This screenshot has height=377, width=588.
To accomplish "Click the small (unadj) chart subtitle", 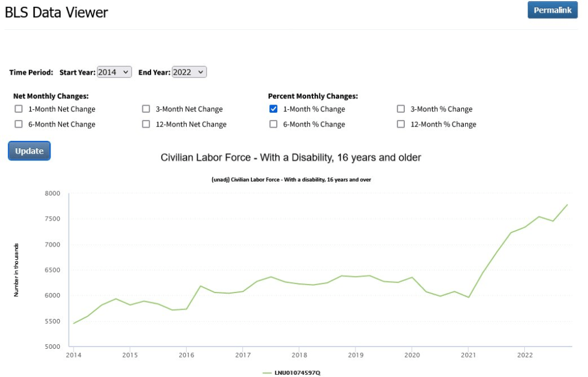I will pyautogui.click(x=291, y=180).
